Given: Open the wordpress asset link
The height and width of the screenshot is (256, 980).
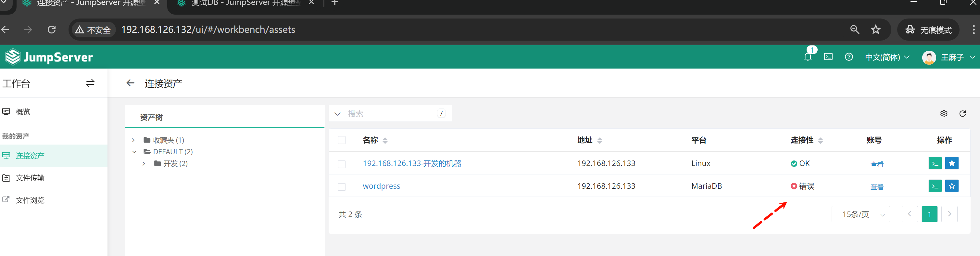Looking at the screenshot, I should [381, 186].
